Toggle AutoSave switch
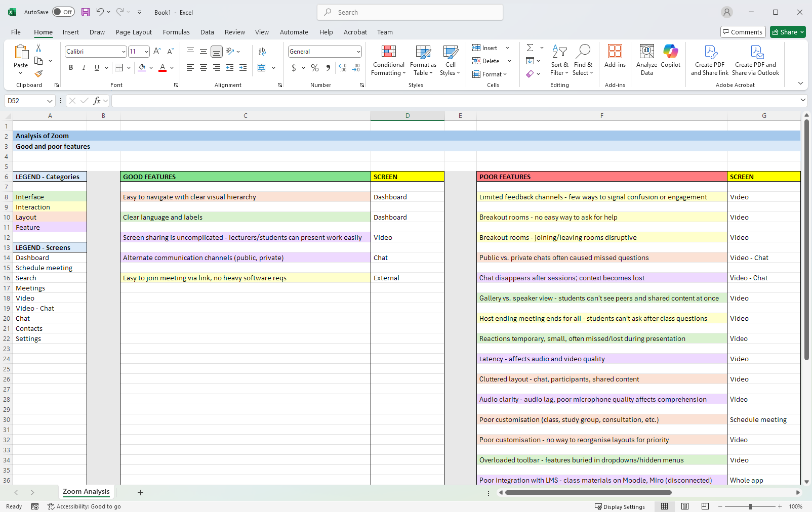This screenshot has width=812, height=512. click(63, 12)
